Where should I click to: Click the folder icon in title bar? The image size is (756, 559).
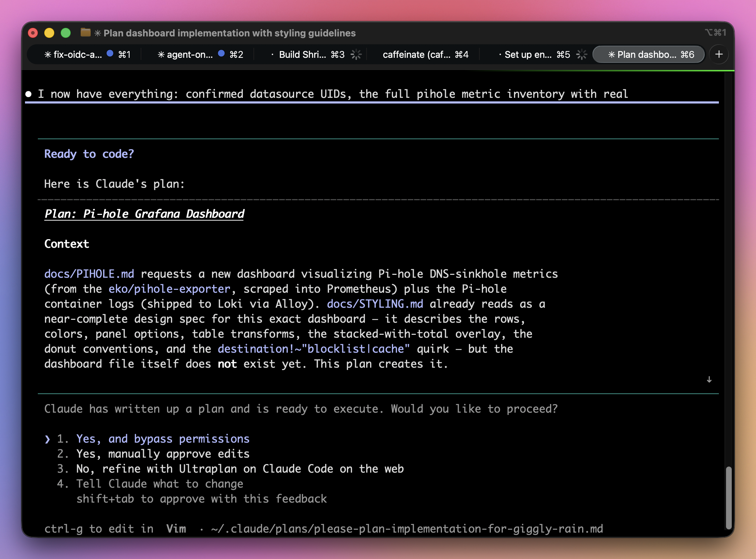coord(85,32)
